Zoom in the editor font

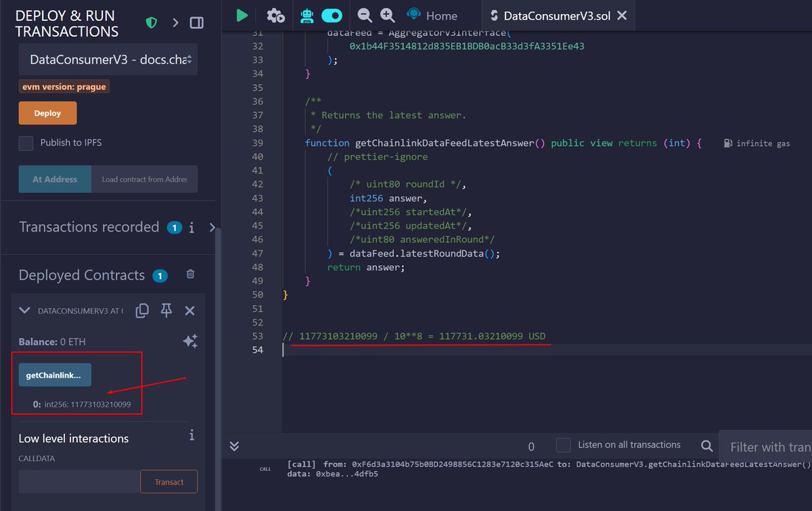387,15
